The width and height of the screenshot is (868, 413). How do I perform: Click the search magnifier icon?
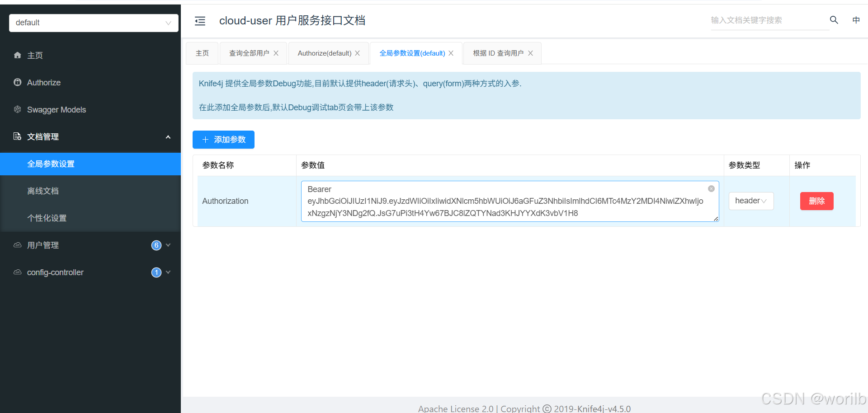pyautogui.click(x=834, y=20)
